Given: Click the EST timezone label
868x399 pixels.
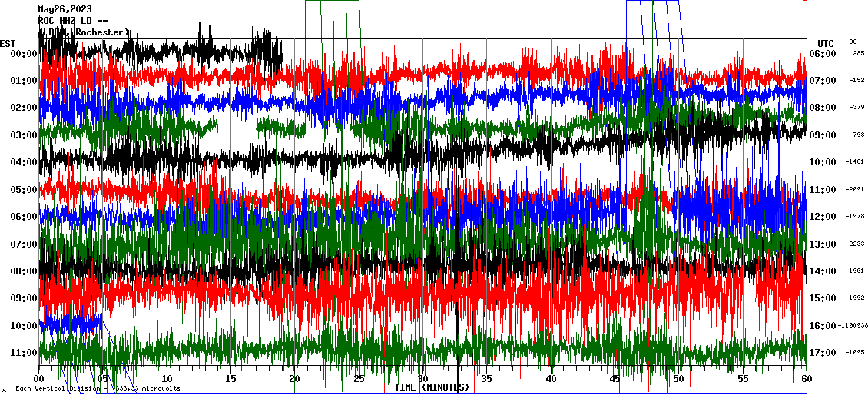Looking at the screenshot, I should [8, 43].
